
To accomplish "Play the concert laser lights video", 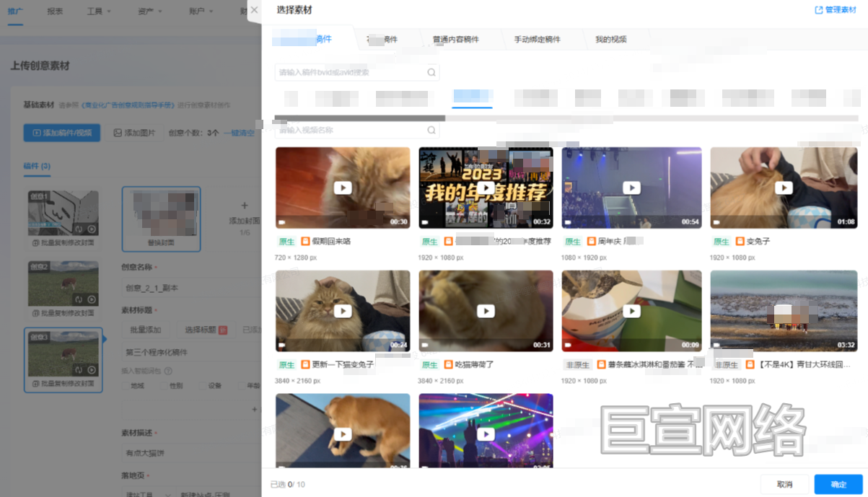I will click(x=486, y=434).
